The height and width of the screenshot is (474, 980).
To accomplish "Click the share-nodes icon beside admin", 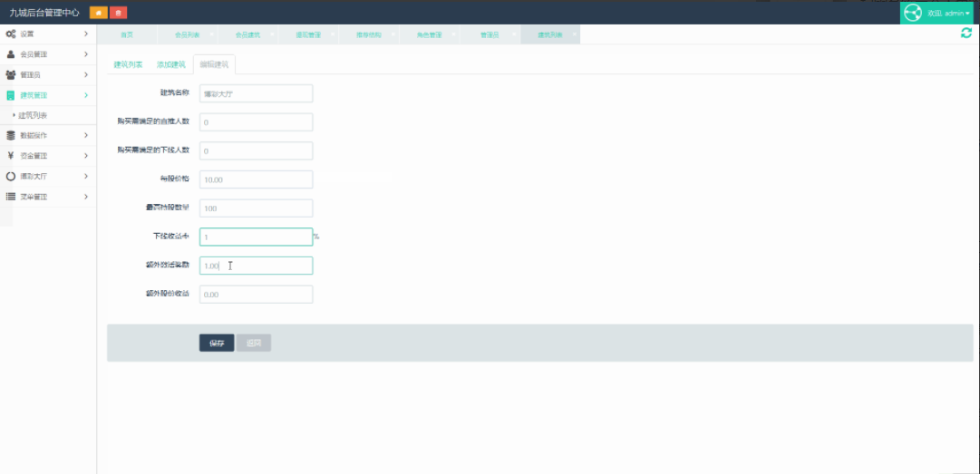I will pos(914,13).
